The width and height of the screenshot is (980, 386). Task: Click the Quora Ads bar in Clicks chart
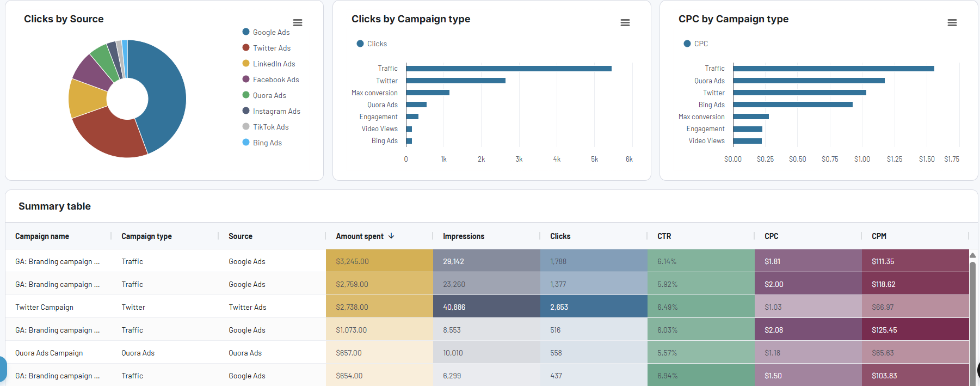point(416,105)
